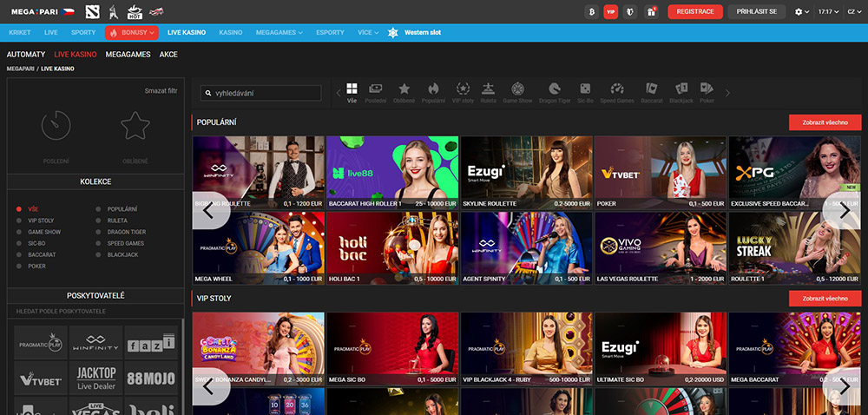The width and height of the screenshot is (868, 415).
Task: Filter by TVBET provider logo
Action: click(41, 378)
